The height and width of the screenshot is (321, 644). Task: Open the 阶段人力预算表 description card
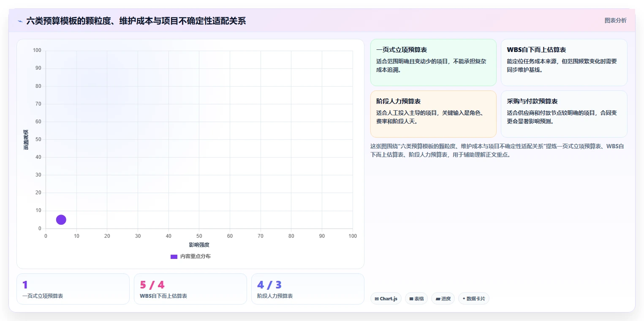click(x=433, y=114)
